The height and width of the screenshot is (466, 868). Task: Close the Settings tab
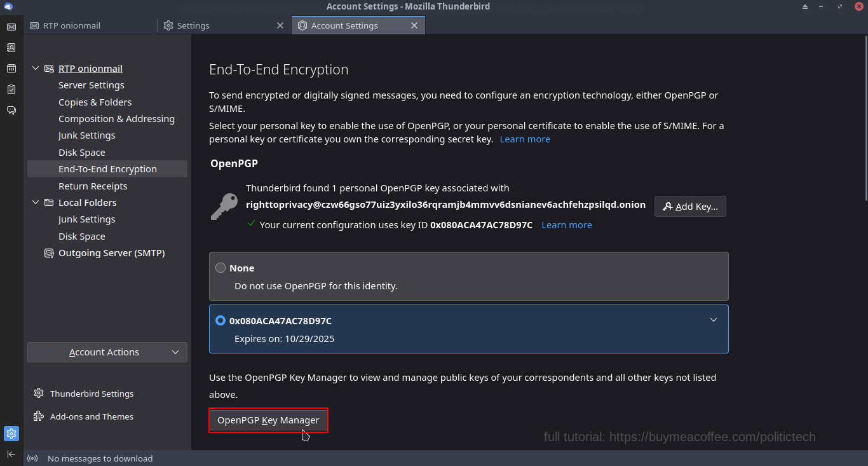pyautogui.click(x=280, y=25)
